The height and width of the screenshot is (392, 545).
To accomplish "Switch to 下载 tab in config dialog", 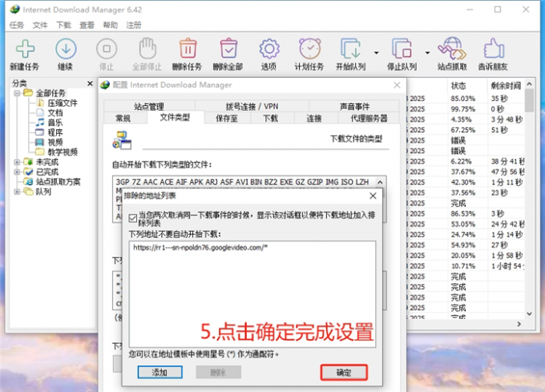I will [x=270, y=118].
